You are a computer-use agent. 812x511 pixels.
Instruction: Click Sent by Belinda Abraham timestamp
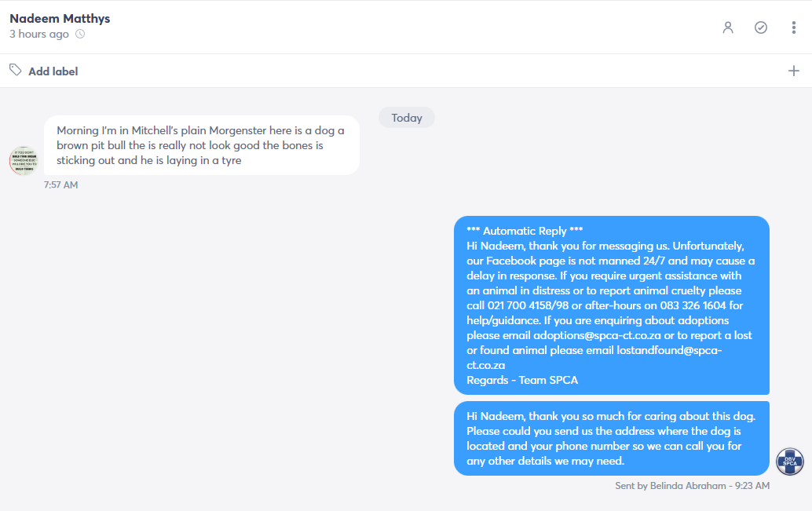[692, 486]
